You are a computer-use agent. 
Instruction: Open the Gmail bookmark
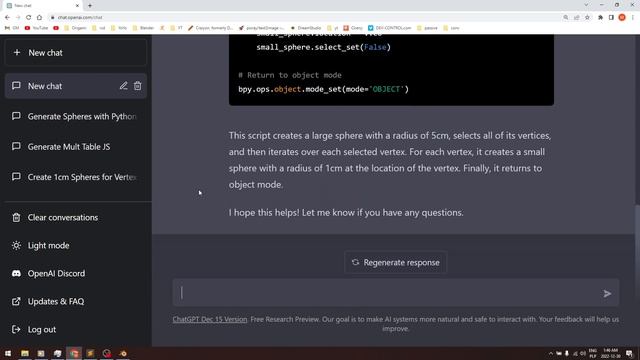tap(12, 28)
